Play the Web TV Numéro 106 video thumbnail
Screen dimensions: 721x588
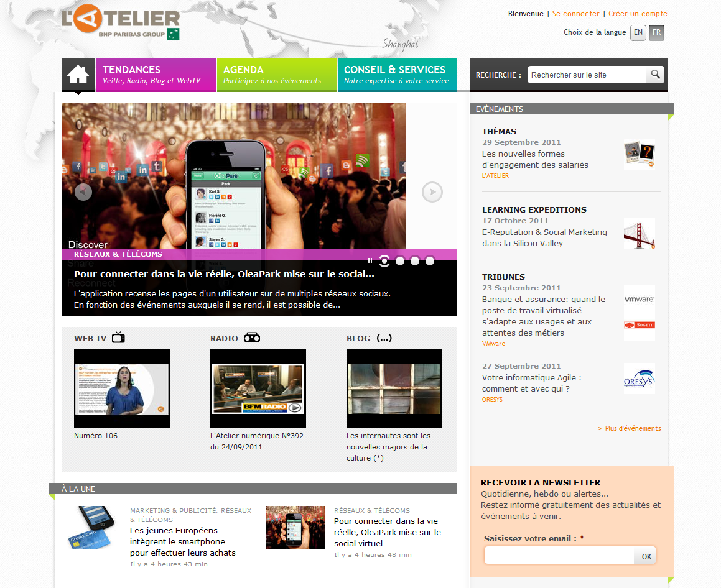(x=122, y=388)
